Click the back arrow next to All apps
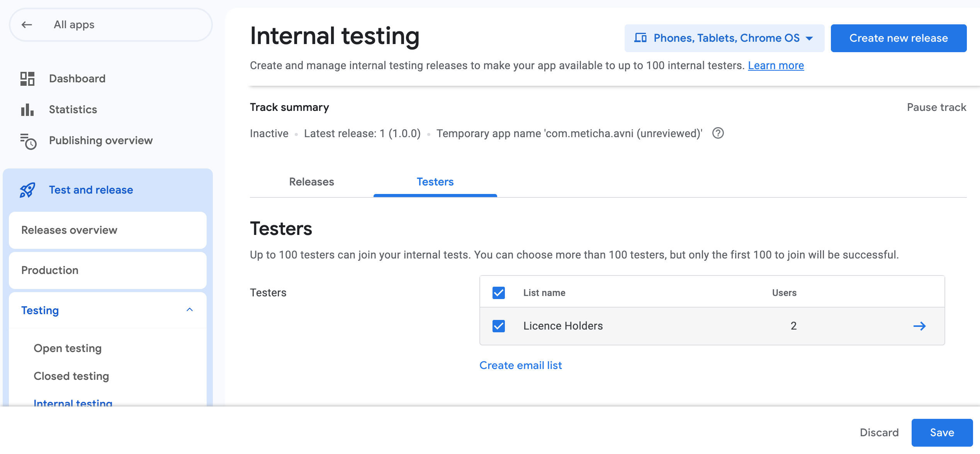The height and width of the screenshot is (454, 980). point(26,24)
